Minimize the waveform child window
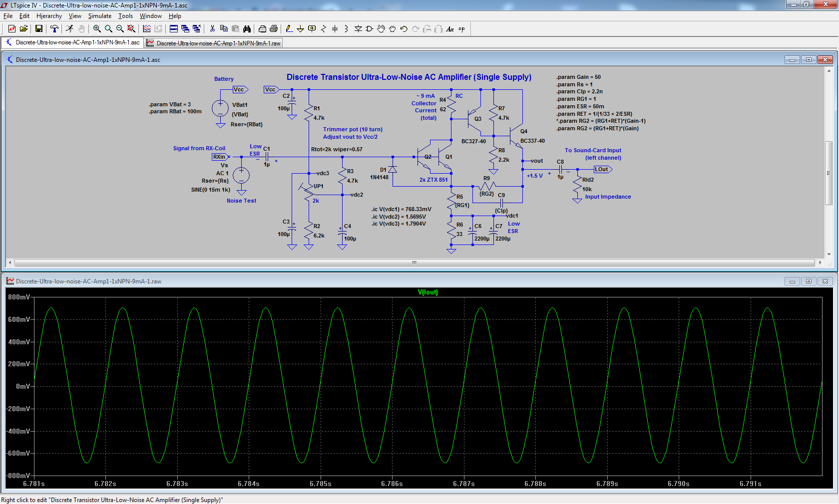The height and width of the screenshot is (504, 839). pos(792,281)
